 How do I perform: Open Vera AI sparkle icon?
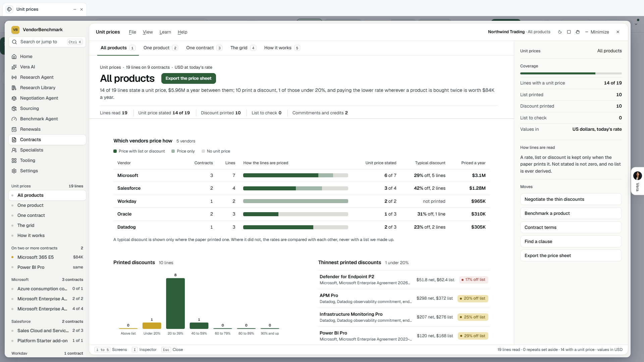tap(14, 67)
